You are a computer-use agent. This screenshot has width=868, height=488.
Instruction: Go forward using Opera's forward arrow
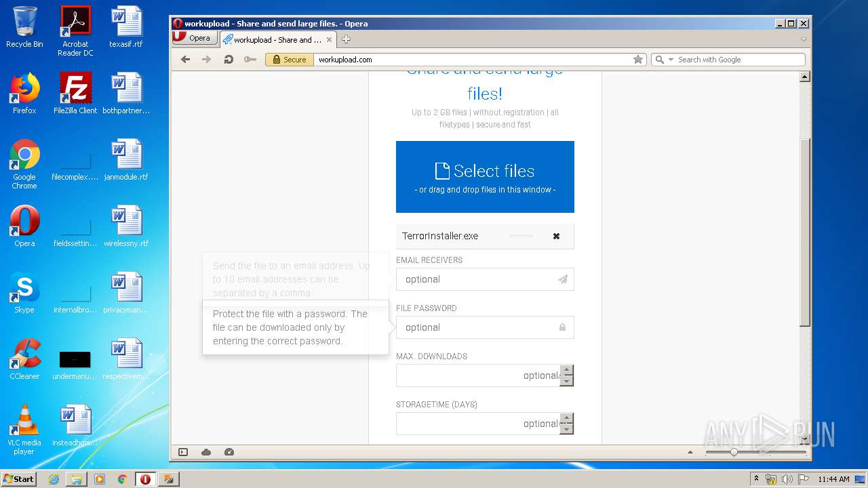[207, 60]
